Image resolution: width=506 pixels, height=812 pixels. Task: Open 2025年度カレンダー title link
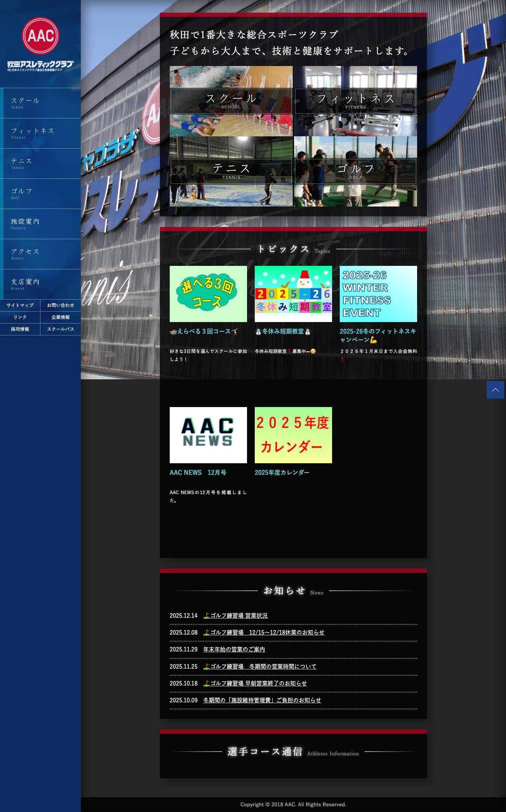282,472
